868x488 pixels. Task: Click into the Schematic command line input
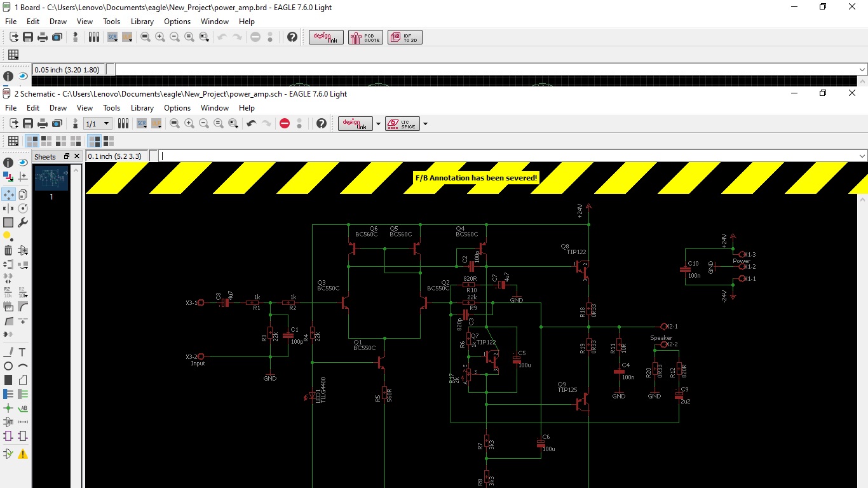click(x=507, y=156)
